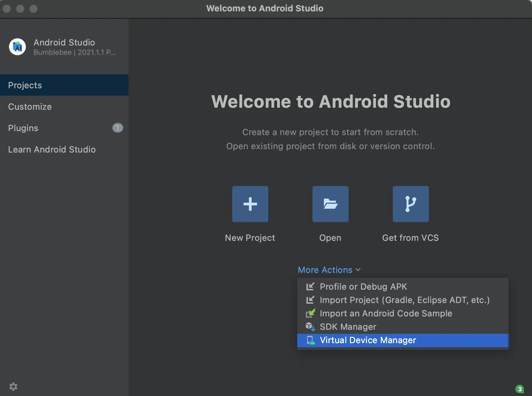This screenshot has width=532, height=396.
Task: Click the Virtual Device Manager icon
Action: (311, 340)
